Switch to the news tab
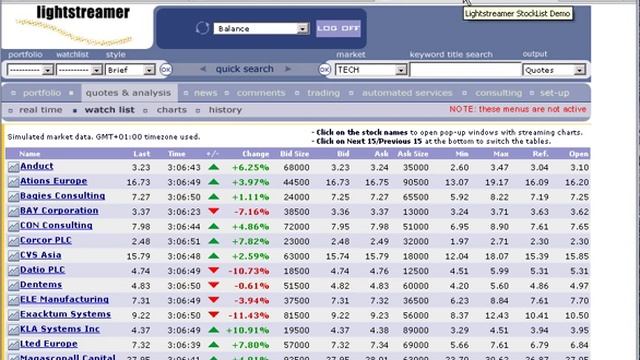Screen dimensions: 640x360 [205, 93]
